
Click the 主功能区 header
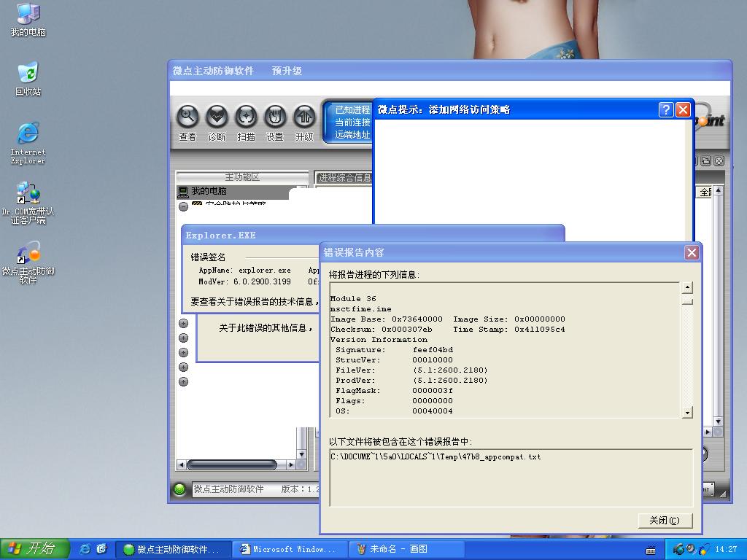click(x=242, y=176)
